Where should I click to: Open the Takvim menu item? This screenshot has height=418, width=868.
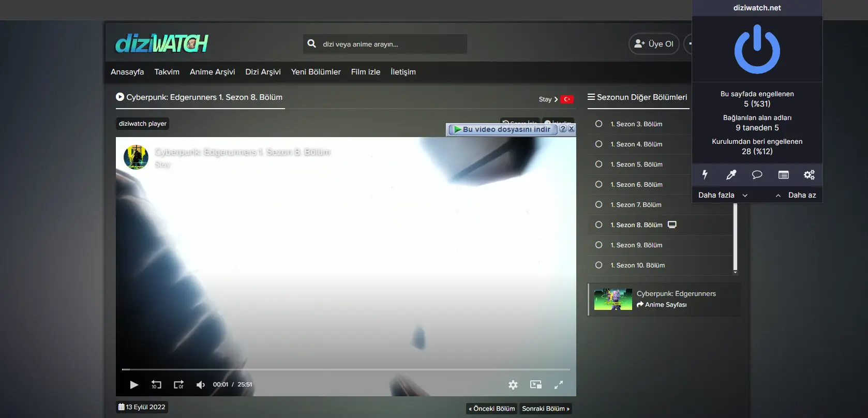(167, 72)
